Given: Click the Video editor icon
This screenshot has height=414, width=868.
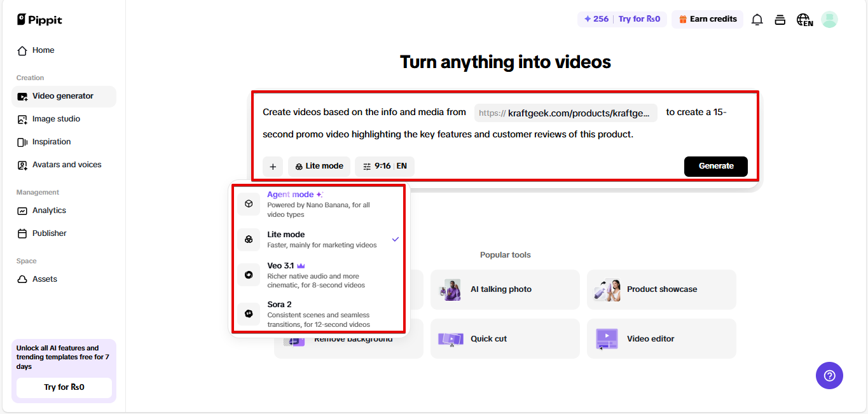Looking at the screenshot, I should pyautogui.click(x=607, y=339).
